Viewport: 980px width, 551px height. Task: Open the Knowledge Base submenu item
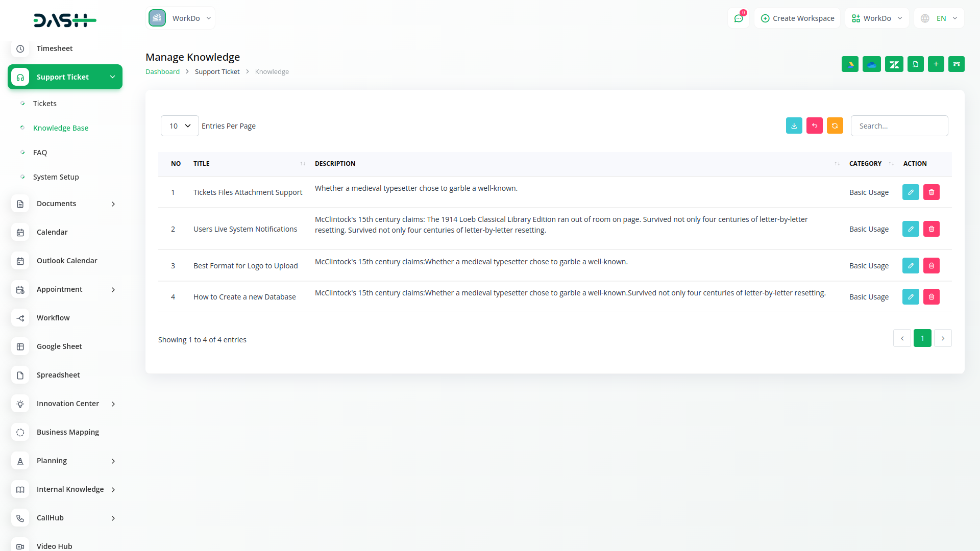coord(61,128)
